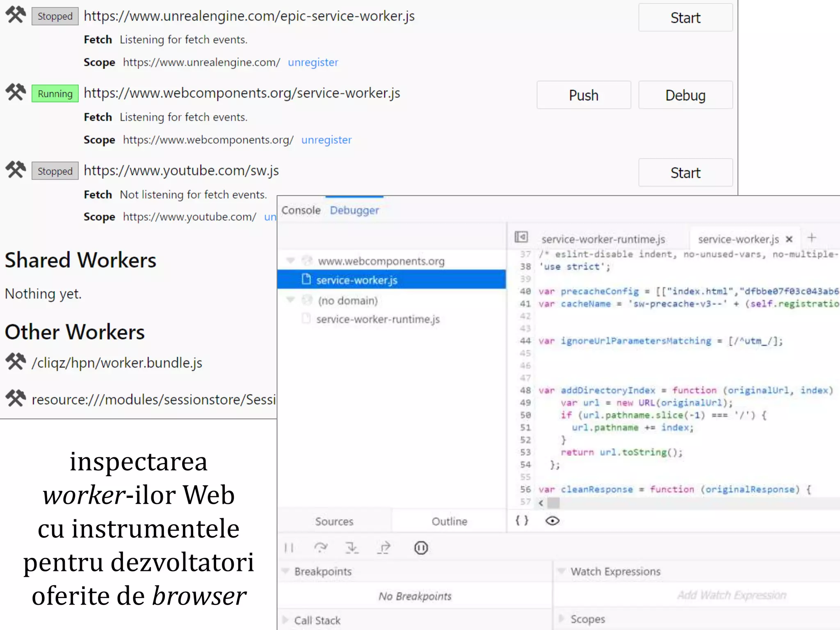Image resolution: width=840 pixels, height=630 pixels.
Task: Expand the Call Stack section
Action: [x=285, y=620]
